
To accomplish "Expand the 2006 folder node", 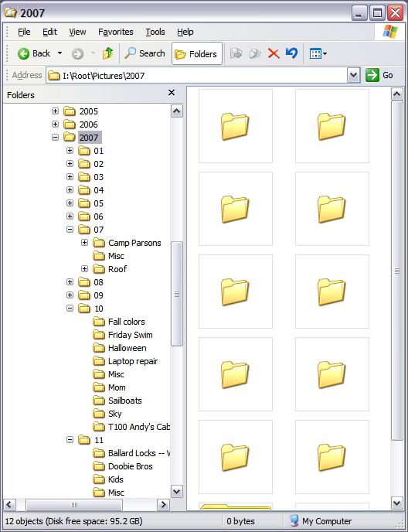I will [56, 124].
